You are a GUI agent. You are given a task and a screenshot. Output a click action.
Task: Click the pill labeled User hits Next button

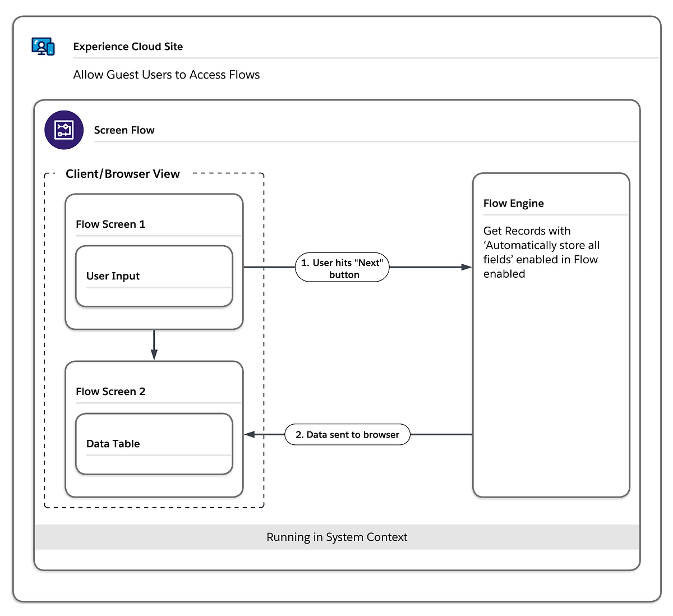(342, 268)
